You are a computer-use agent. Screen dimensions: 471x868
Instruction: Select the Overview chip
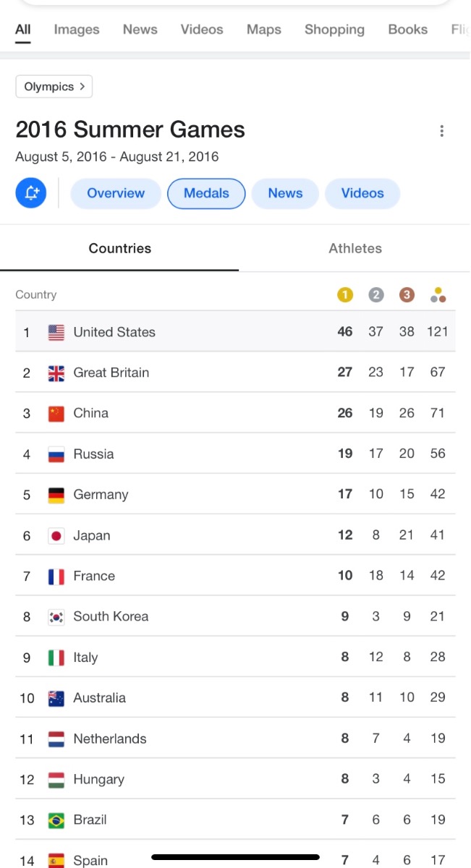(116, 193)
